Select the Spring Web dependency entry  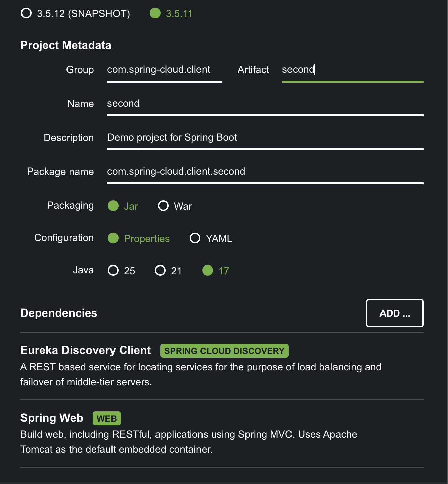[x=222, y=433]
